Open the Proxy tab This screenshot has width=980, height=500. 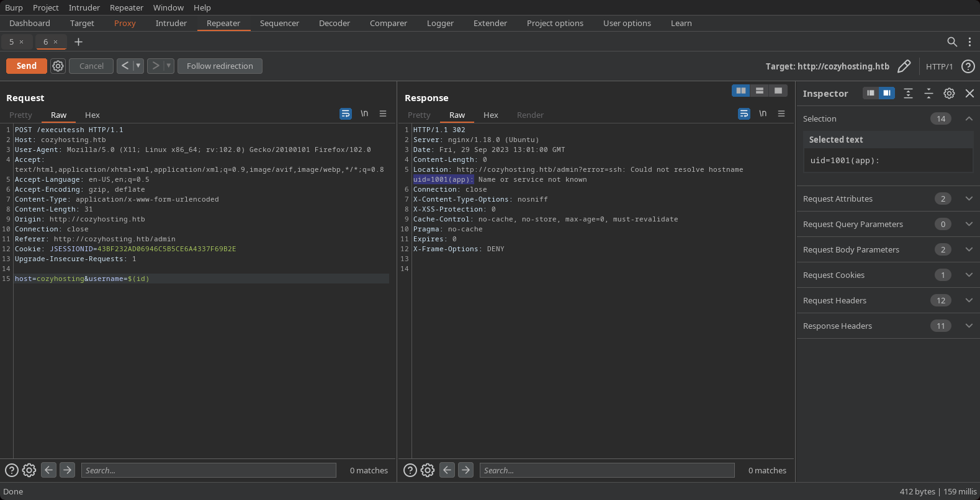[x=125, y=23]
